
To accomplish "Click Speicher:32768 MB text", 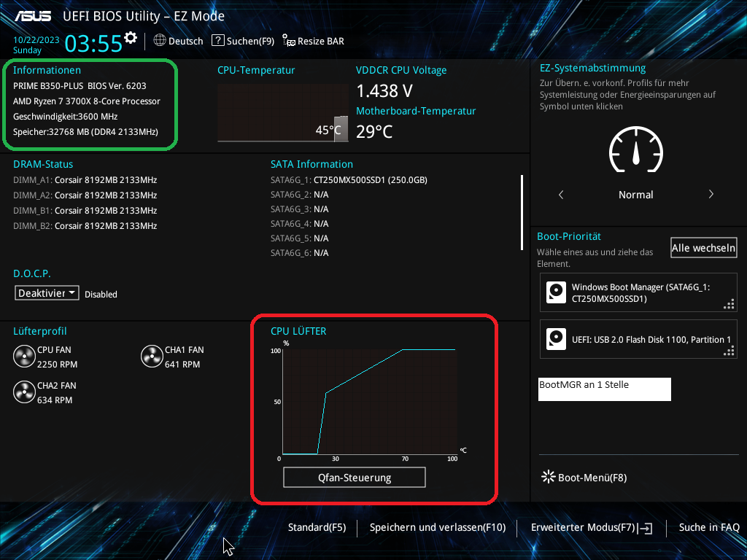I will pyautogui.click(x=85, y=131).
